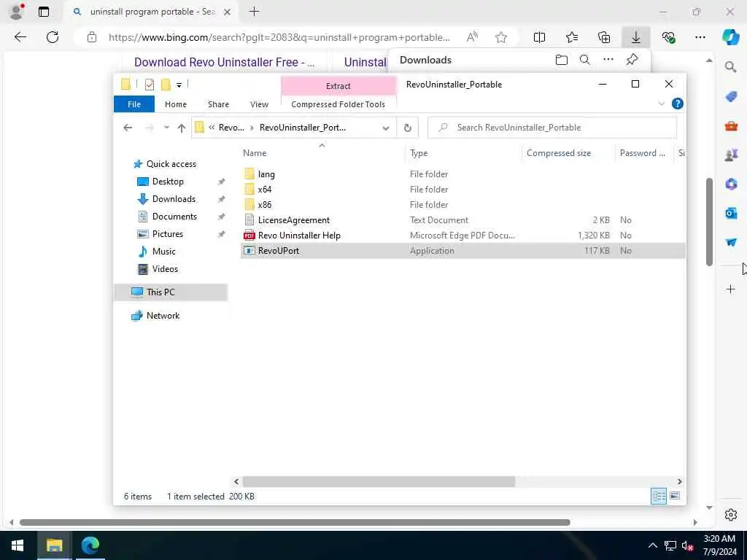The height and width of the screenshot is (560, 747).
Task: Switch to Explorer Home tab
Action: pos(176,104)
